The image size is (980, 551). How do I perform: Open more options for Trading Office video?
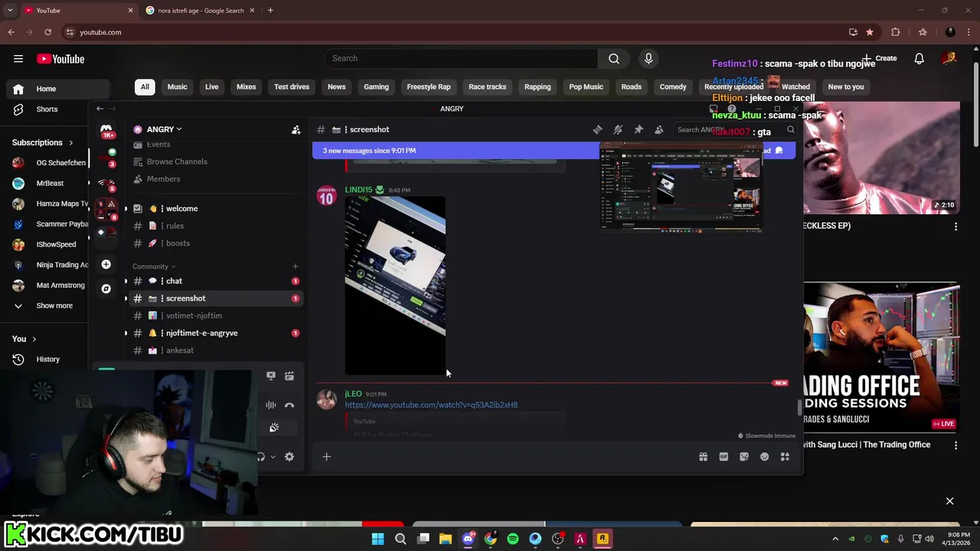pos(955,445)
